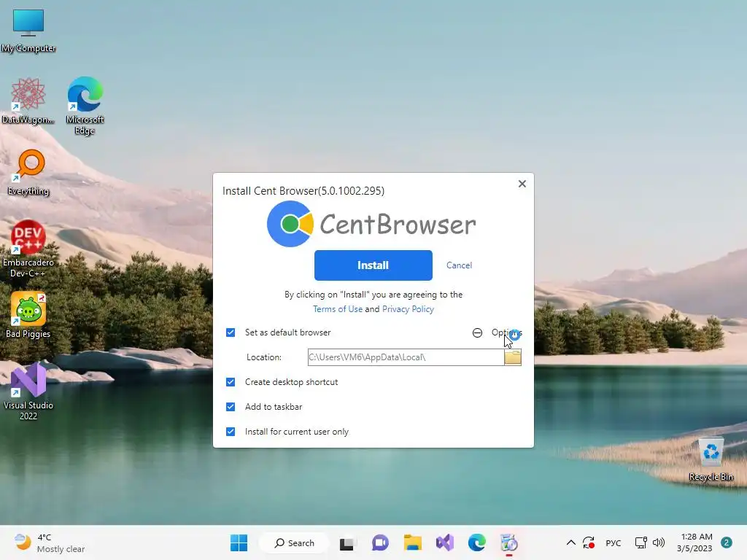Select My Computer desktop icon
747x560 pixels.
click(x=28, y=31)
